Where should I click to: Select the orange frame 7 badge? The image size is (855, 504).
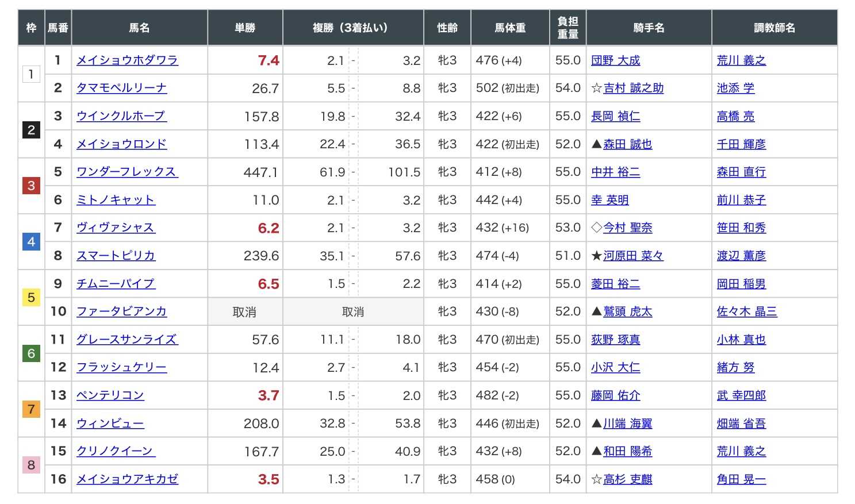click(31, 409)
